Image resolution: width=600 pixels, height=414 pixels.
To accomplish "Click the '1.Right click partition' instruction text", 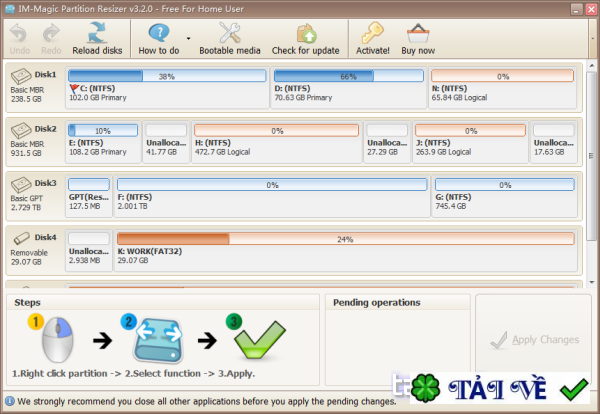I will (60, 373).
